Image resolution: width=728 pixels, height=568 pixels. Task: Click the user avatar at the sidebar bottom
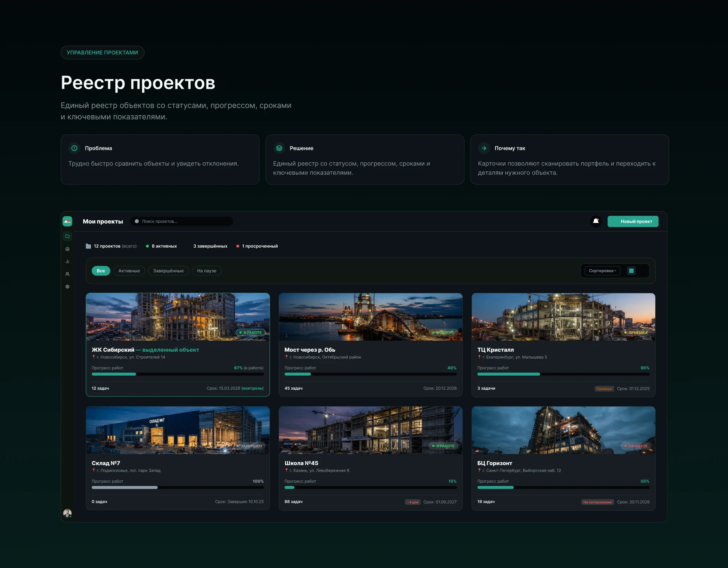point(67,513)
